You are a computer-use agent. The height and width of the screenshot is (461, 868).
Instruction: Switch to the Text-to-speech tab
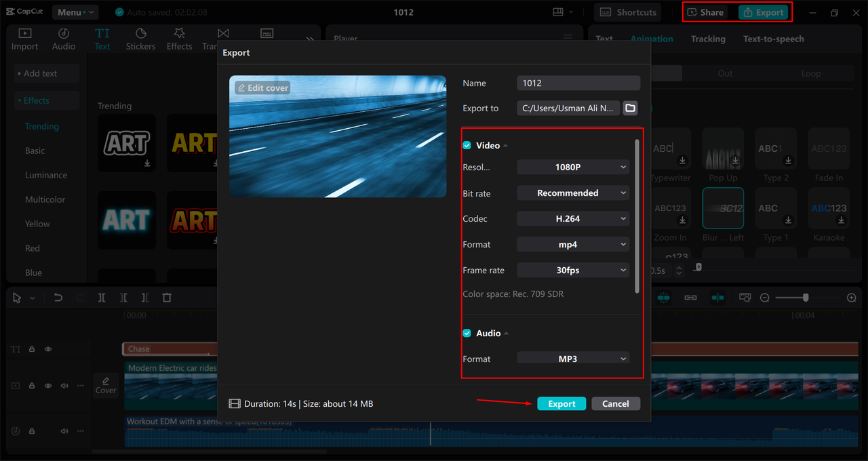click(x=774, y=39)
